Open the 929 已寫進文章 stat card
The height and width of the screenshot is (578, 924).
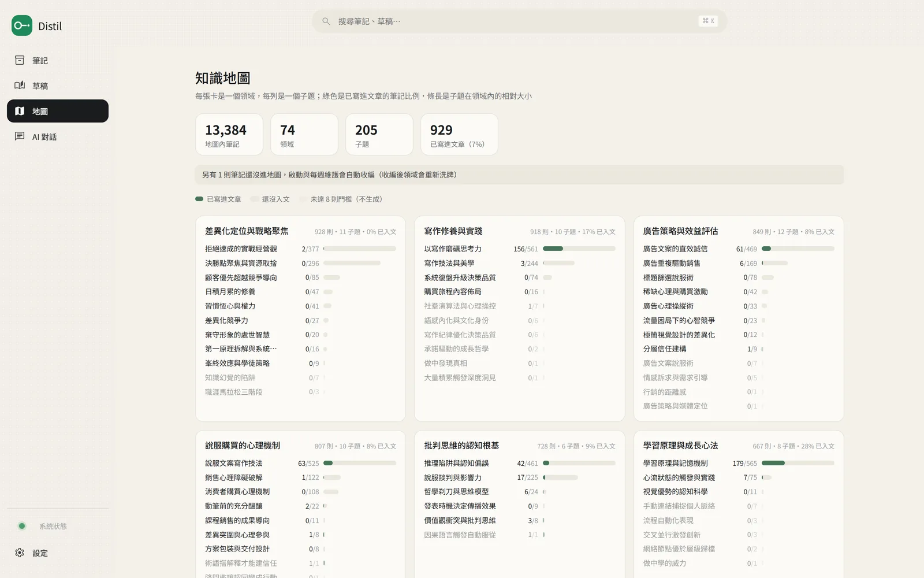pos(459,134)
